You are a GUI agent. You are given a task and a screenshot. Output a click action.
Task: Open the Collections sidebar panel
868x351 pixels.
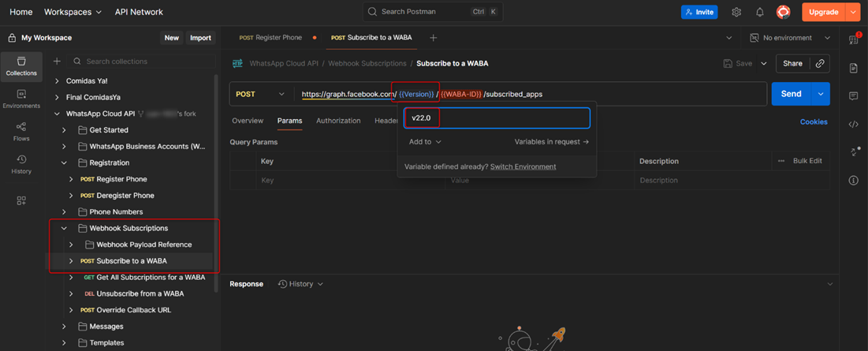(x=21, y=66)
